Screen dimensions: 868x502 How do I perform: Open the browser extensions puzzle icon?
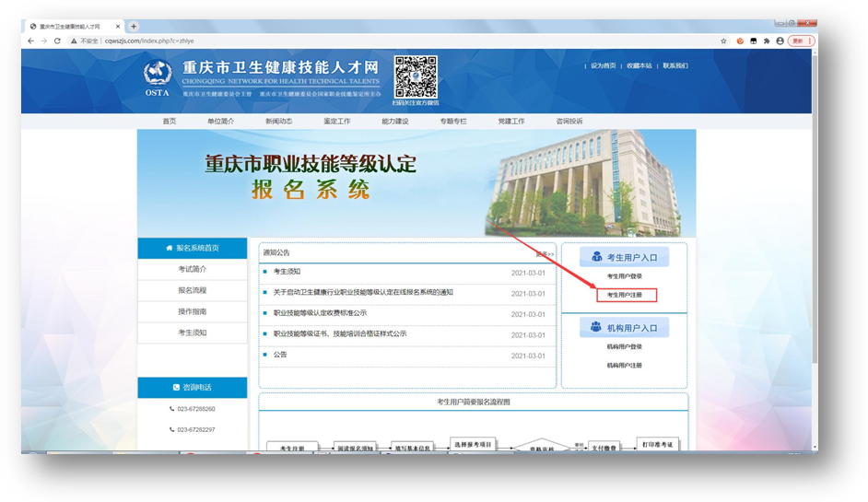767,41
